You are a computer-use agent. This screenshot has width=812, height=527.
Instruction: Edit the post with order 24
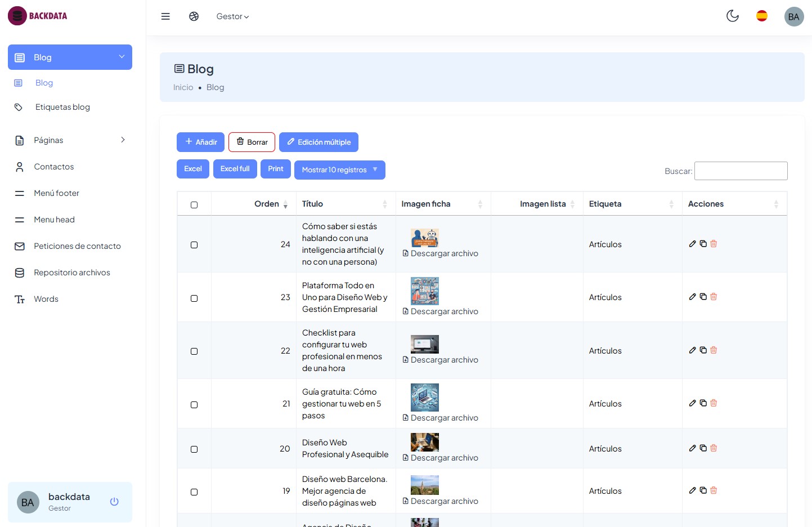click(693, 244)
